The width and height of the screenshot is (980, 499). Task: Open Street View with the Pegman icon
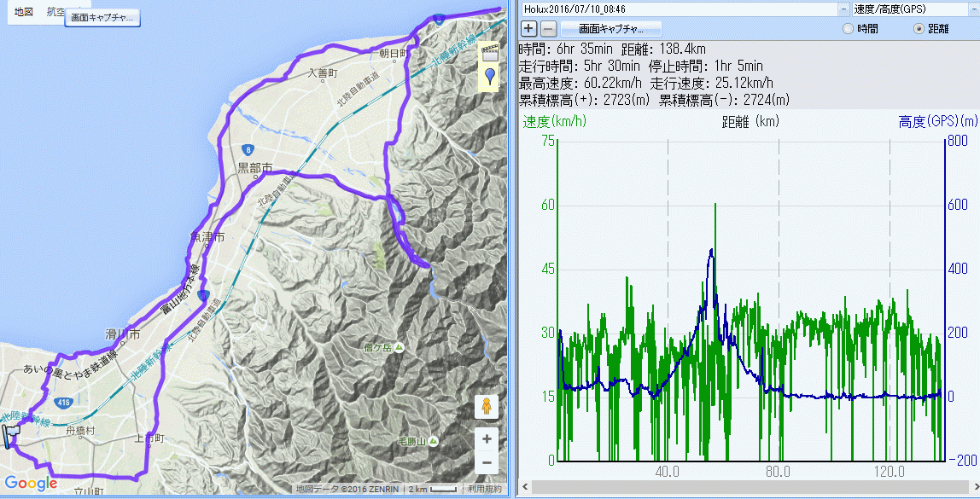(x=487, y=407)
